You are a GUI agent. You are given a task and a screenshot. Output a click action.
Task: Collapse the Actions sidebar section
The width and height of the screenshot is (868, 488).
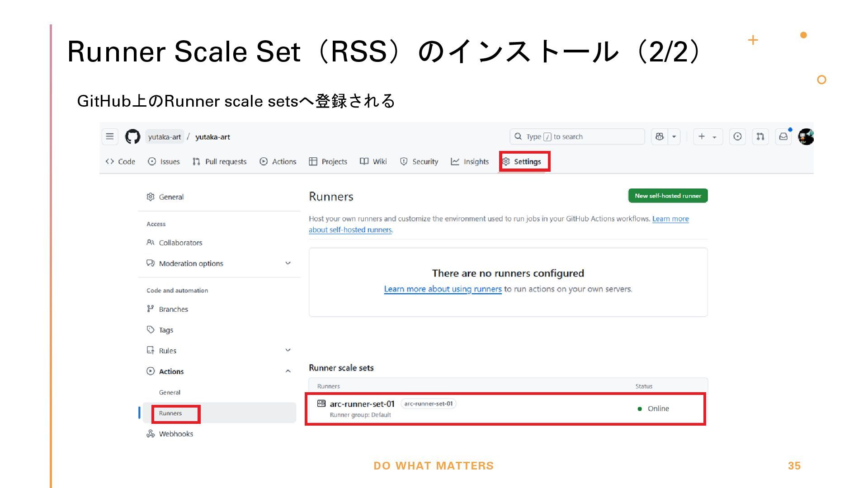pos(288,371)
